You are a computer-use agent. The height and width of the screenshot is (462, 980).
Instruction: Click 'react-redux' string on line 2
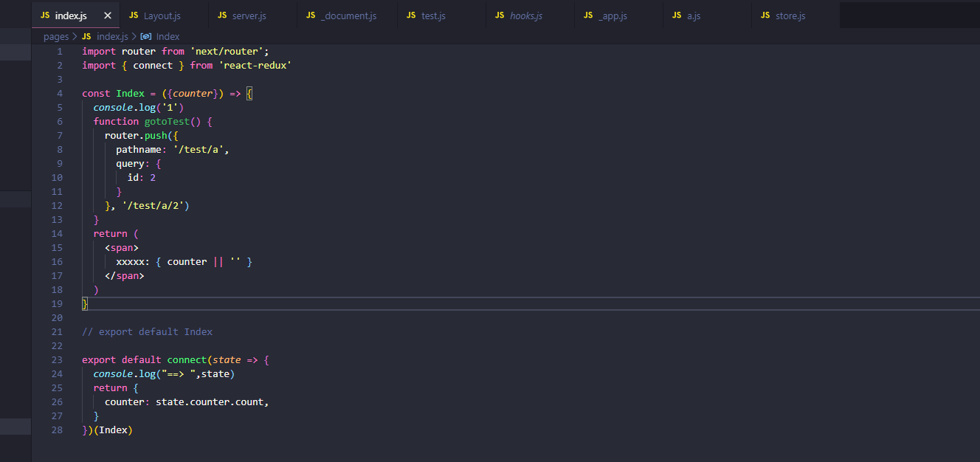255,66
